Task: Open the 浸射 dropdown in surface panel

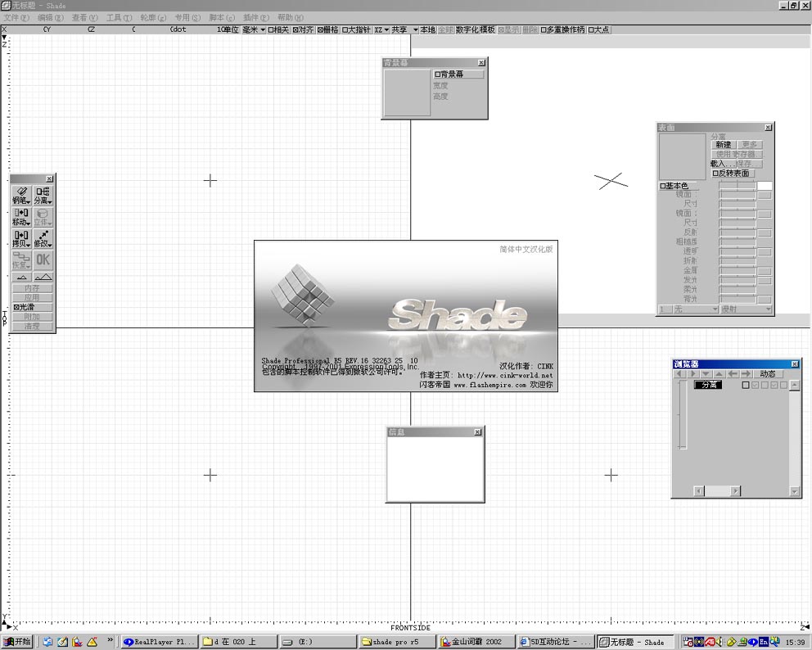Action: click(x=745, y=309)
